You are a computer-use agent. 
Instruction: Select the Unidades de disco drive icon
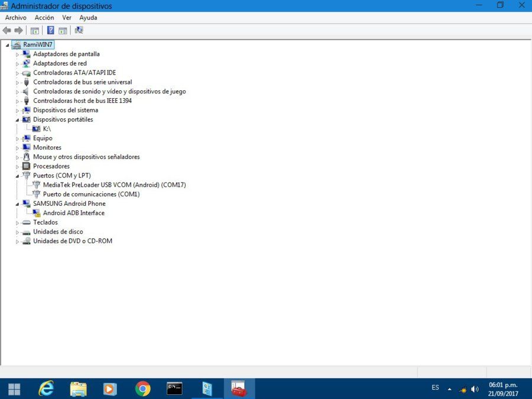26,232
